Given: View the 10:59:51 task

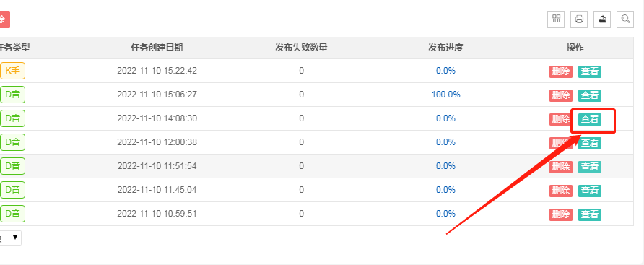Looking at the screenshot, I should pyautogui.click(x=590, y=214).
